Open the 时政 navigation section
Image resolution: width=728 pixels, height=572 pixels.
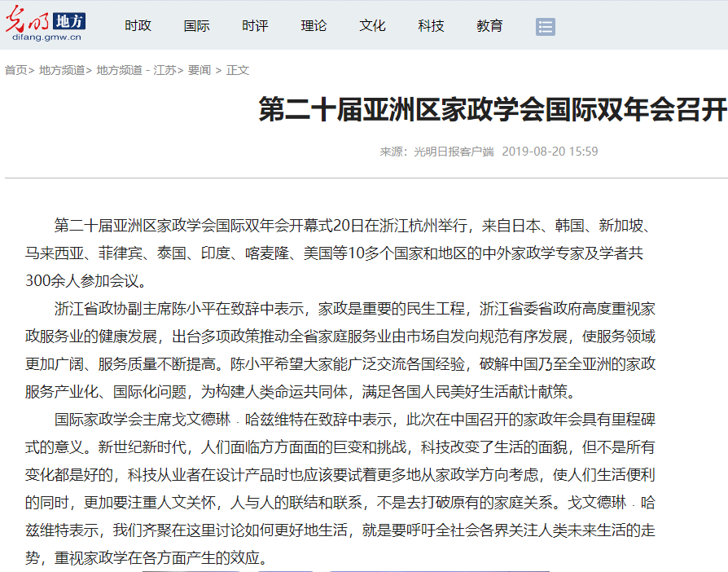[138, 26]
